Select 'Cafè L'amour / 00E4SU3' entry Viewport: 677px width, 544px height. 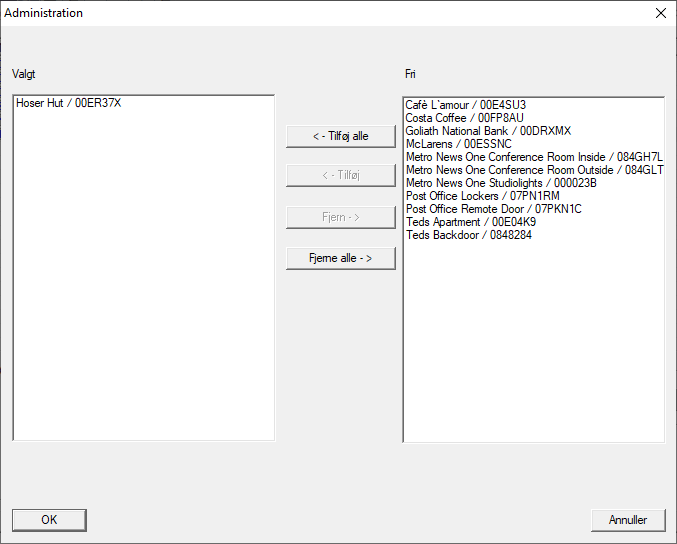(x=466, y=105)
